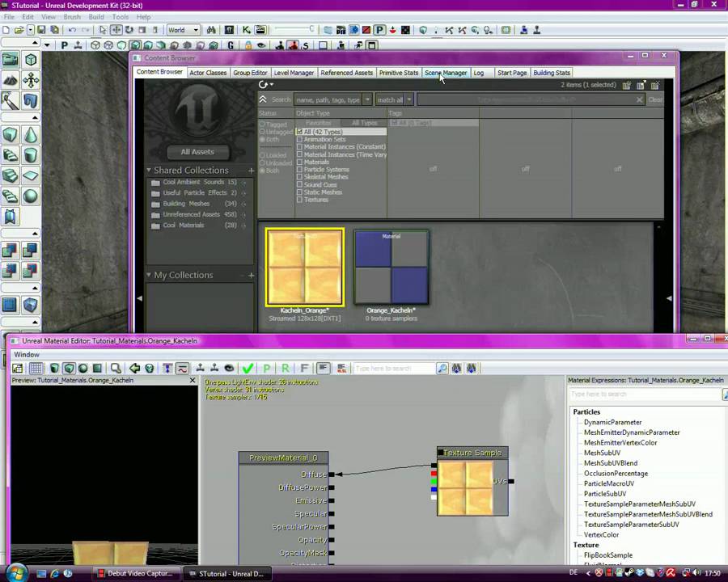Image resolution: width=728 pixels, height=582 pixels.
Task: Open the search fields dropdown arrow
Action: [x=367, y=99]
